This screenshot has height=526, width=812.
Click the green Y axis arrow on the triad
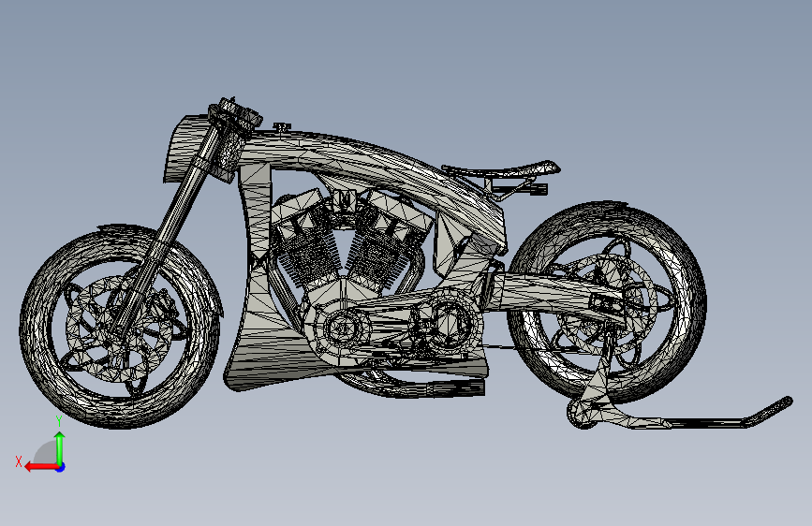point(60,447)
